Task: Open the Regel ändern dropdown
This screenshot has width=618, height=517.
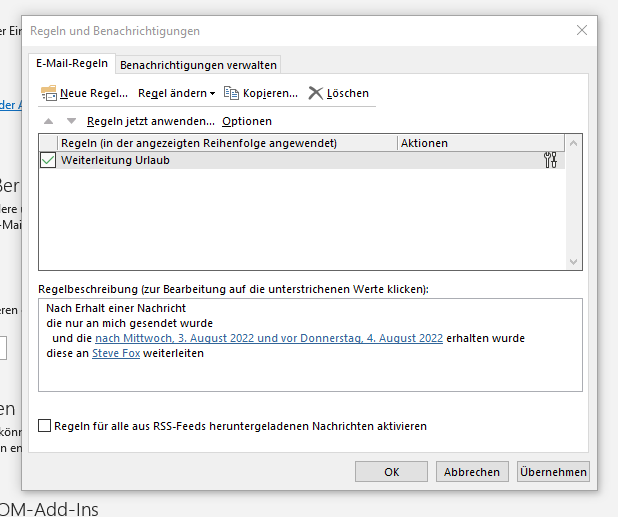Action: pyautogui.click(x=176, y=93)
